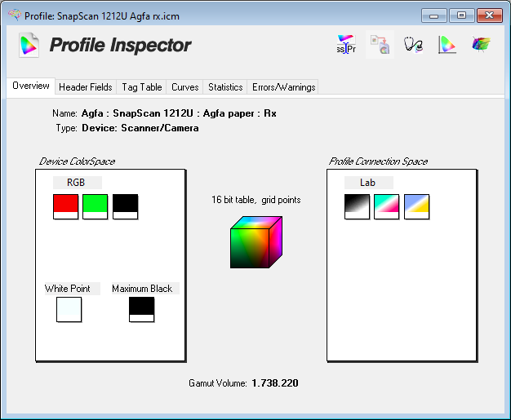Open the 2D gamut chromaticity diagram icon

click(447, 45)
